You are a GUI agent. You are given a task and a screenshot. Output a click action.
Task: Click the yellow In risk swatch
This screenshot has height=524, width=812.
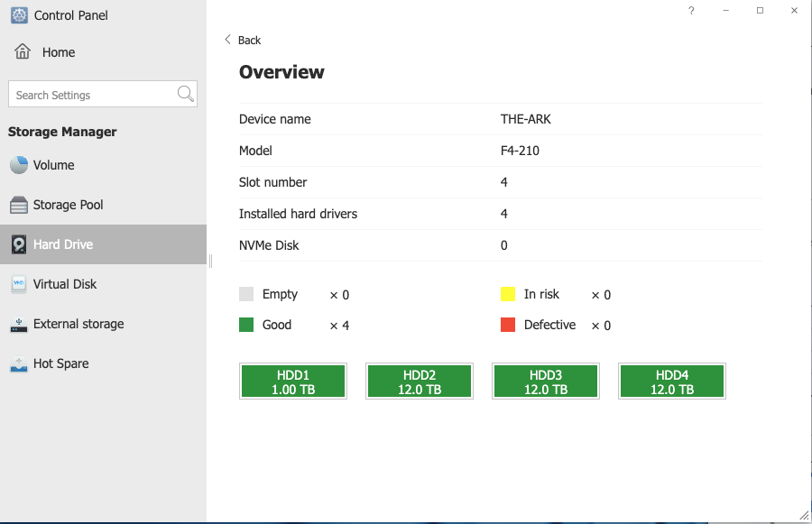click(508, 294)
